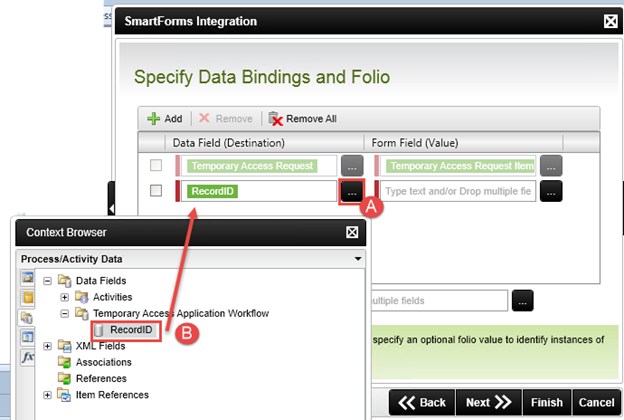Select the Associations tree item
Image resolution: width=624 pixels, height=420 pixels.
pyautogui.click(x=102, y=362)
